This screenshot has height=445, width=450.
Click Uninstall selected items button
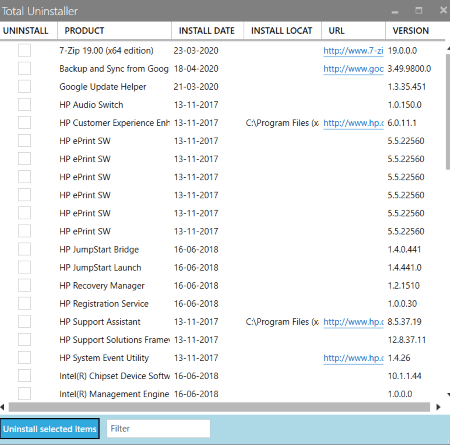50,429
